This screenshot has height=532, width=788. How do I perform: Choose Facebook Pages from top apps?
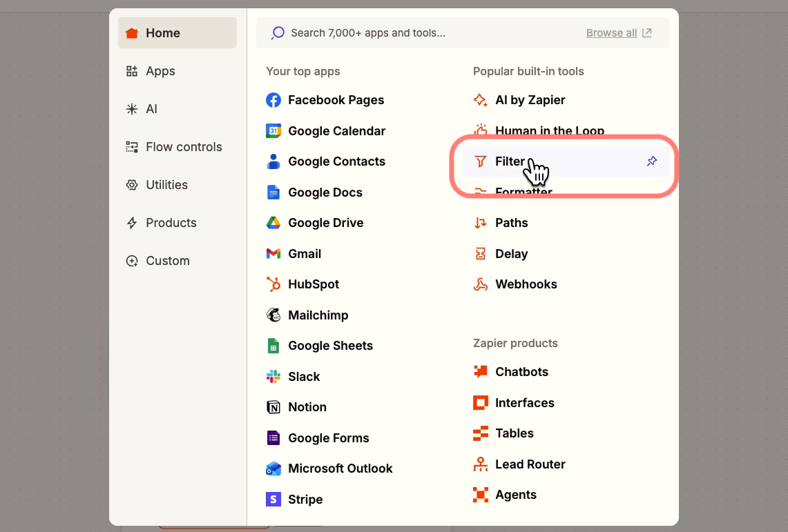click(336, 100)
